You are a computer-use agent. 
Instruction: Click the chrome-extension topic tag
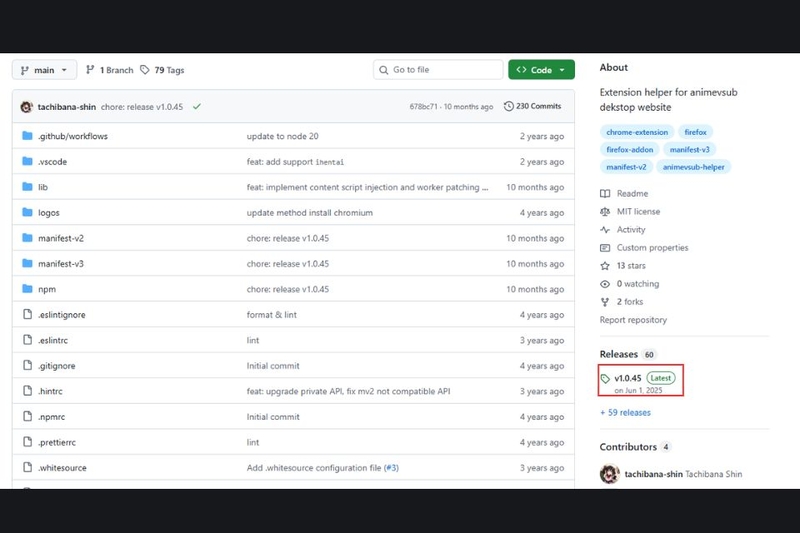click(x=637, y=132)
